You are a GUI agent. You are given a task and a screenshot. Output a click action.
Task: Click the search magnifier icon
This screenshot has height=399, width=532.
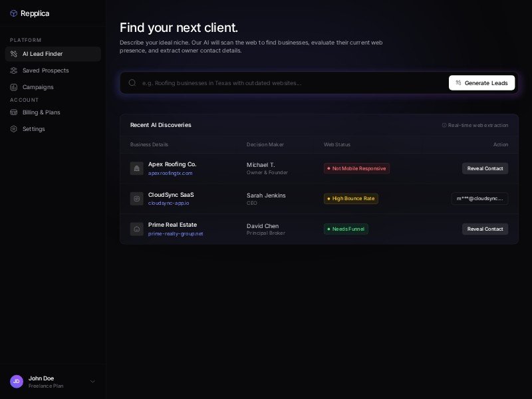132,83
